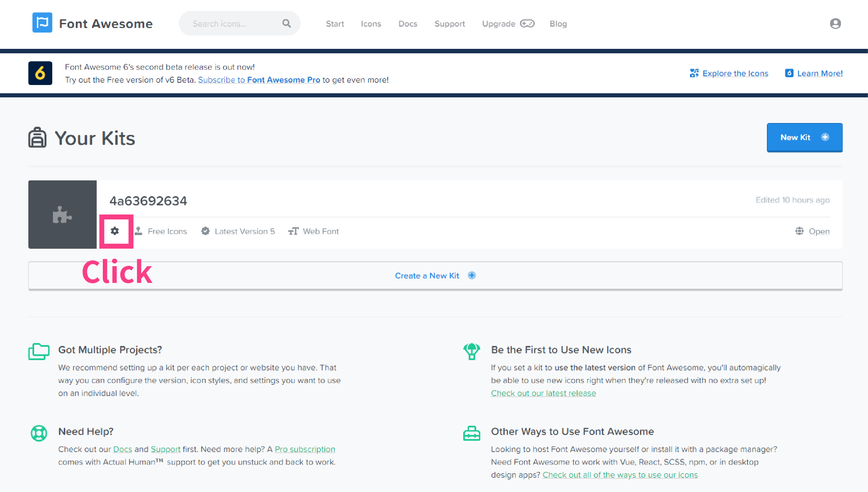The width and height of the screenshot is (868, 492).
Task: Follow the Explore the Icons link
Action: [735, 73]
